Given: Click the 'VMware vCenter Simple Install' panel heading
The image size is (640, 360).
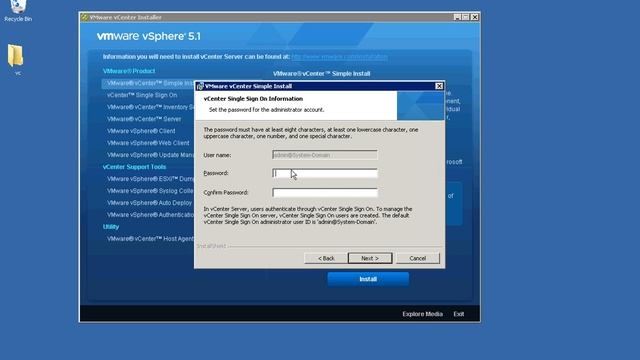Looking at the screenshot, I should [x=321, y=73].
